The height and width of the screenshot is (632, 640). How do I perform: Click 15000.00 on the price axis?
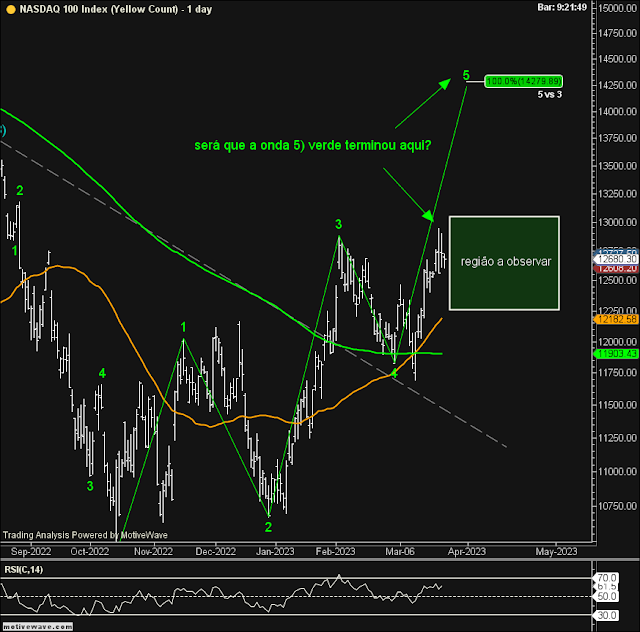(x=618, y=8)
